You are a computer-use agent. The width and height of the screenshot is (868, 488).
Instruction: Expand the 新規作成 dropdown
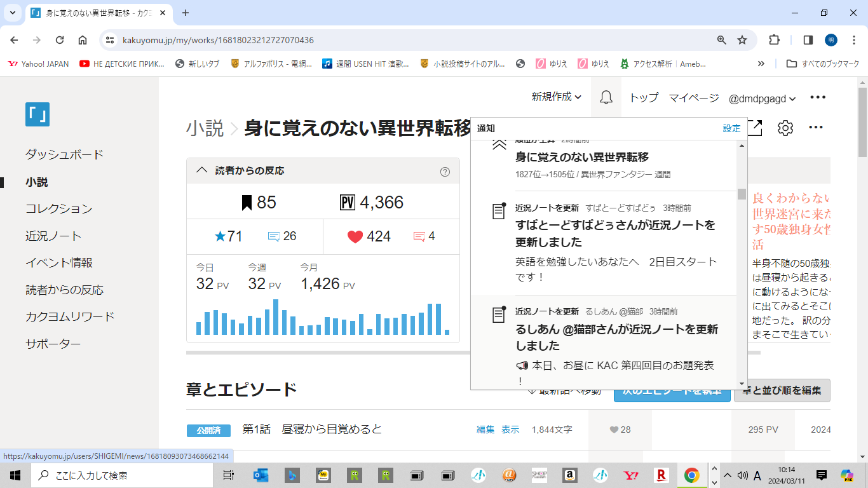556,98
